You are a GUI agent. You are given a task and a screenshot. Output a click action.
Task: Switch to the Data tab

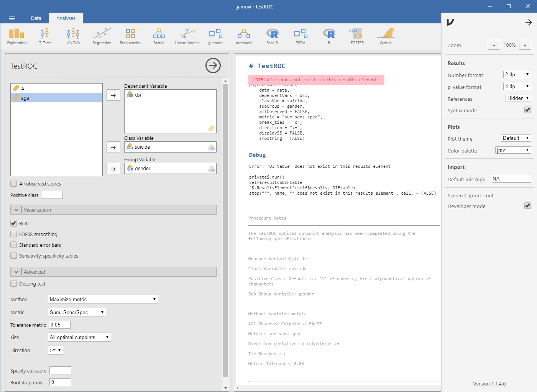(36, 18)
